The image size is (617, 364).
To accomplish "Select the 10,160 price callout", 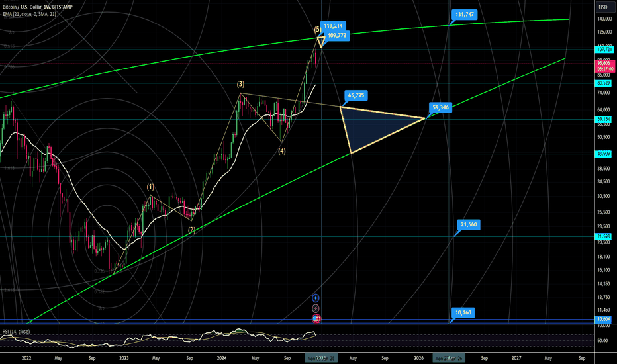I will coord(463,313).
